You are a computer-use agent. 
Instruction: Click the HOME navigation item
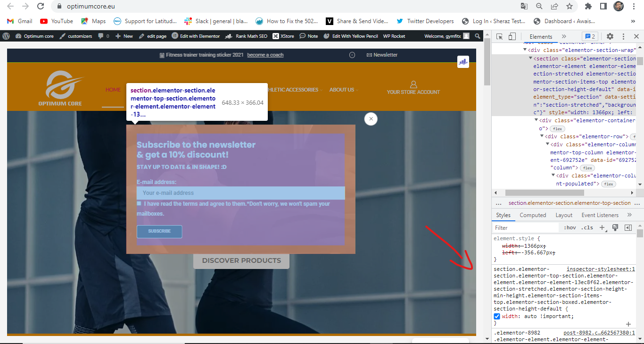click(x=113, y=90)
